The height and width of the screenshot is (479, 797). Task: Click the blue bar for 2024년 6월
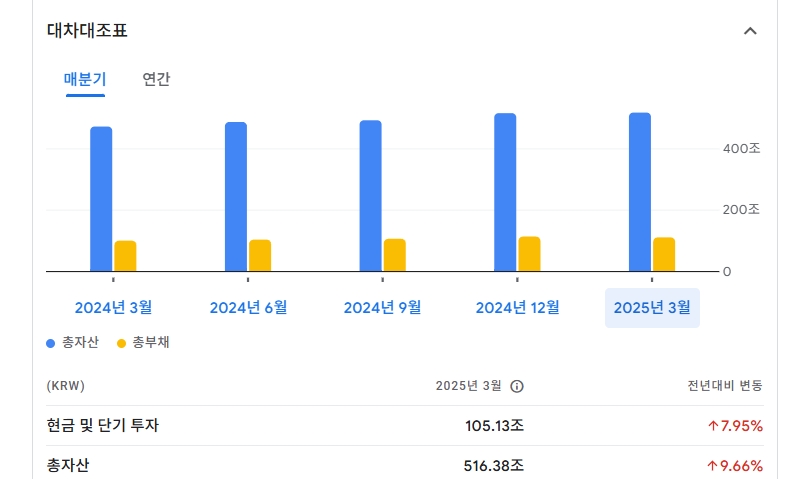coord(236,197)
